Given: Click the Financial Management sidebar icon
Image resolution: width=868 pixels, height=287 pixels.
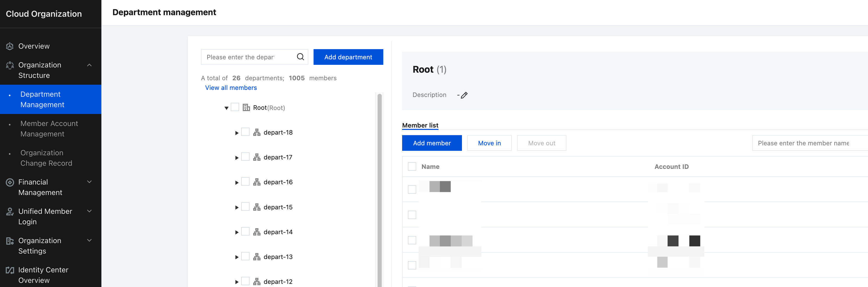Looking at the screenshot, I should tap(10, 182).
